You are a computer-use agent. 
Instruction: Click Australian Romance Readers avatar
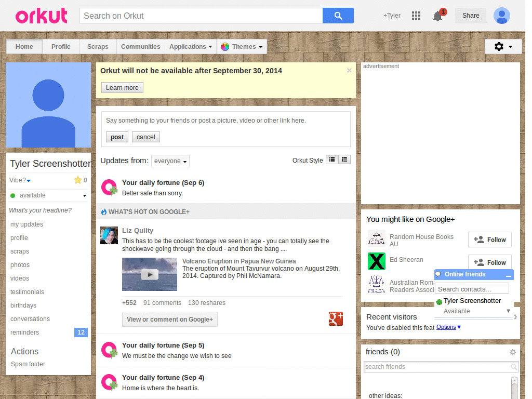point(377,284)
